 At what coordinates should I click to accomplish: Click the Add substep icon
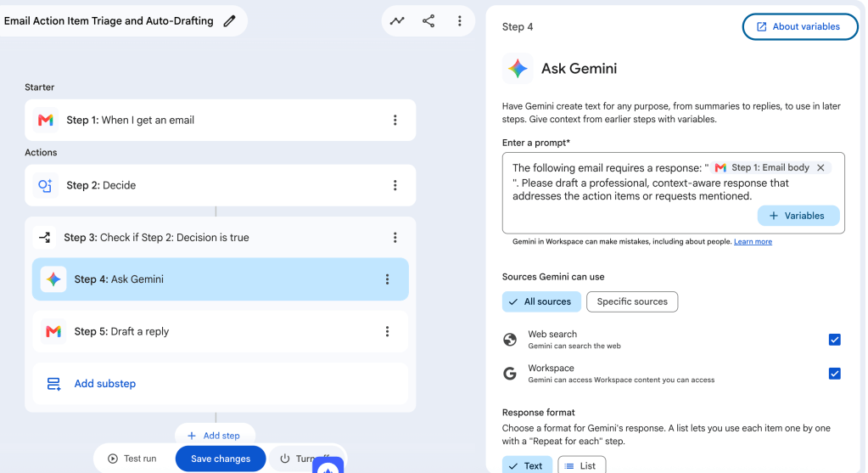[53, 384]
